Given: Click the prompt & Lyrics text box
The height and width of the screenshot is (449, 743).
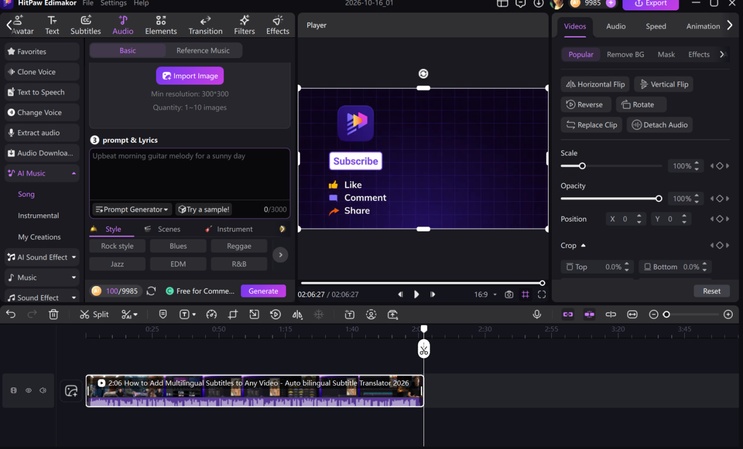Looking at the screenshot, I should coord(190,174).
